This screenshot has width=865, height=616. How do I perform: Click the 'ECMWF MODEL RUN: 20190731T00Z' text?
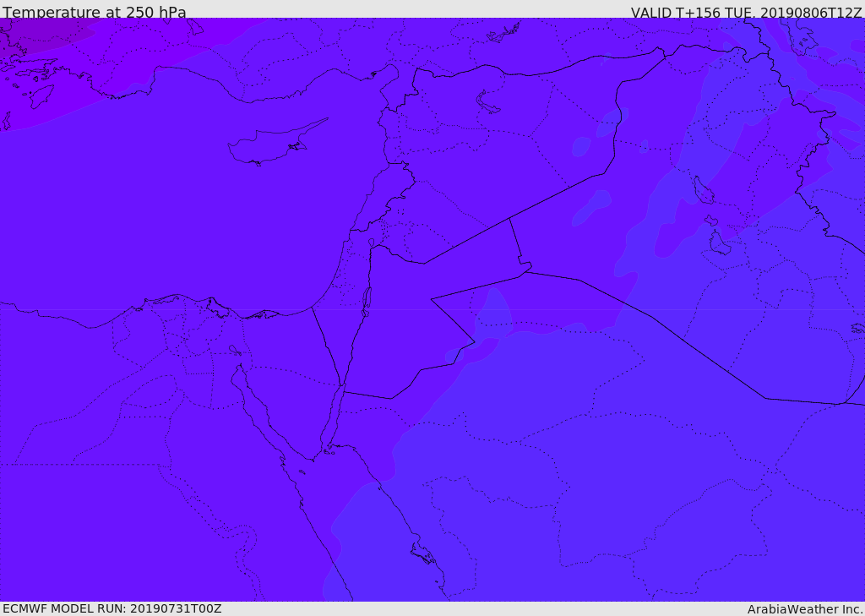[112, 608]
